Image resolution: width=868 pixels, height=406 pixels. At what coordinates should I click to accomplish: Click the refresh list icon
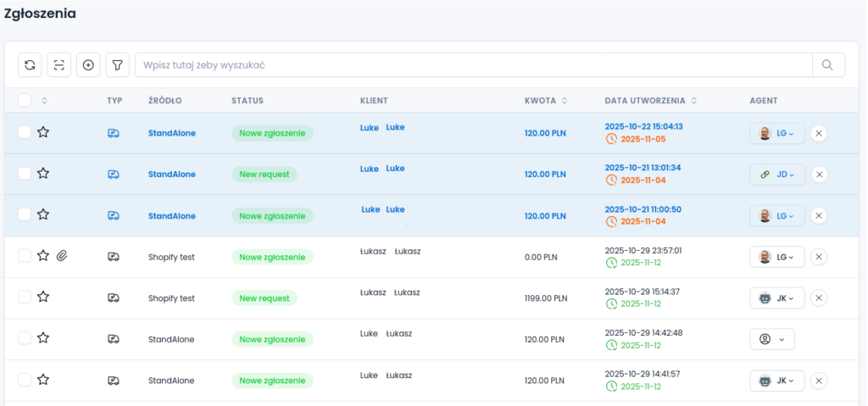pyautogui.click(x=31, y=65)
